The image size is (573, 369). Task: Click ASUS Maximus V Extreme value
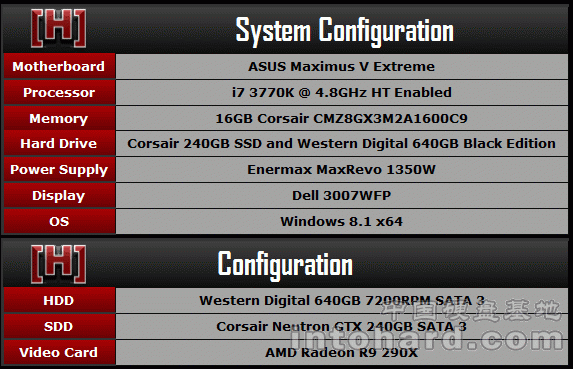tap(341, 66)
